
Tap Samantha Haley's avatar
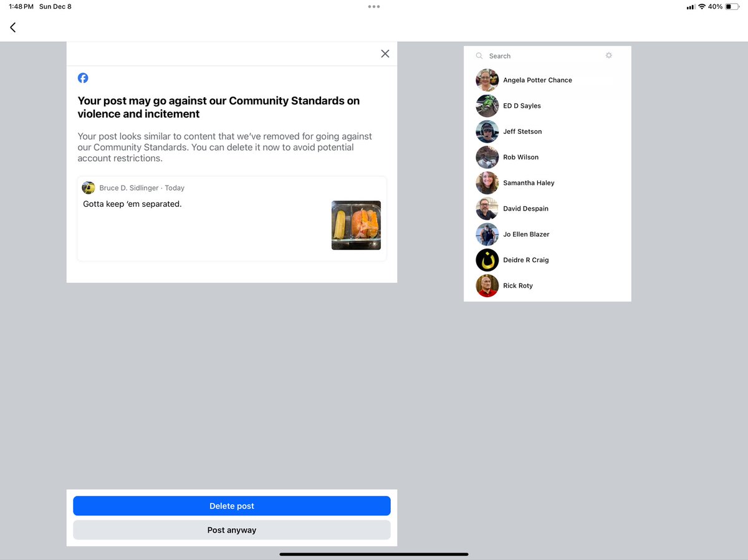[487, 183]
